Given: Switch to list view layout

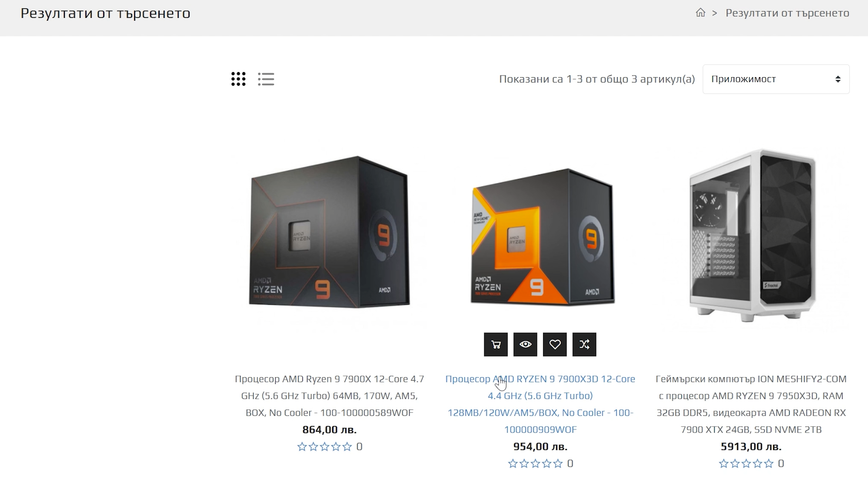Looking at the screenshot, I should (266, 79).
